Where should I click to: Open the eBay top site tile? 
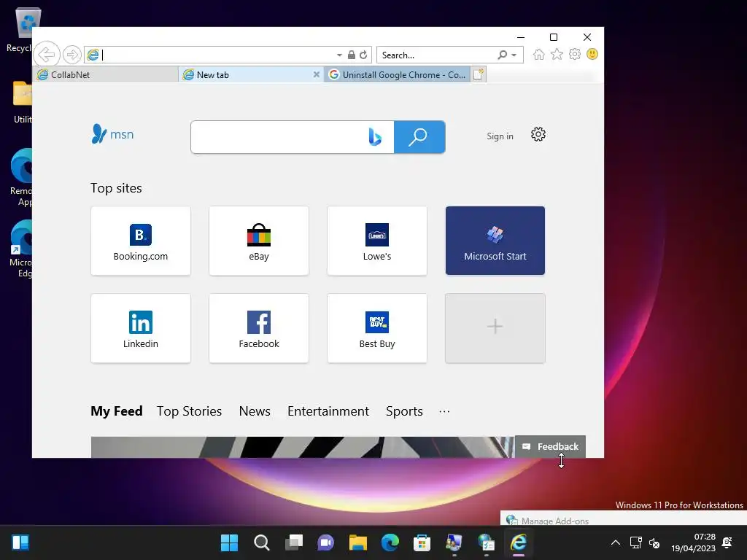[x=259, y=241]
